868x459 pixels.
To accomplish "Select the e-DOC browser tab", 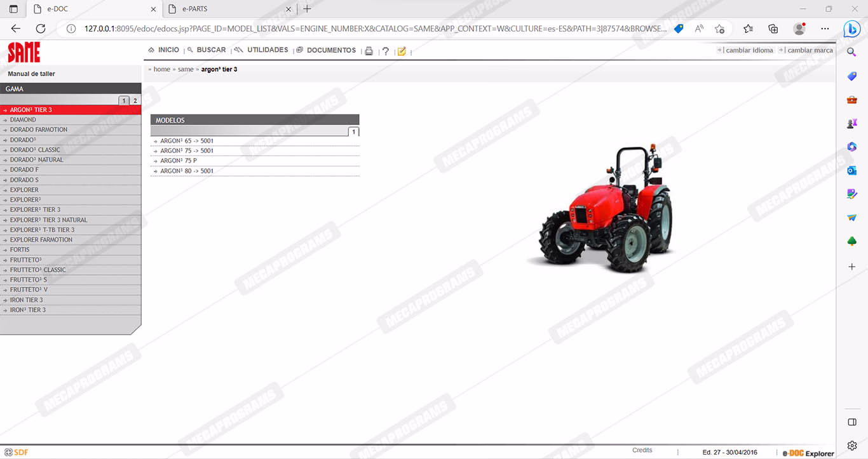I will 93,9.
